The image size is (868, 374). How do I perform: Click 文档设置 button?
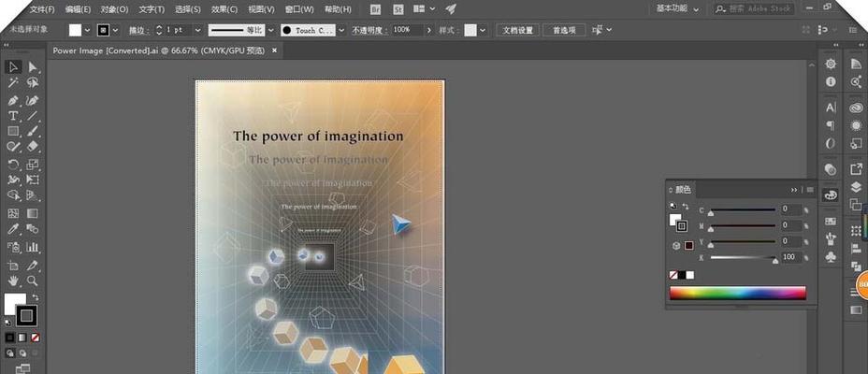pyautogui.click(x=517, y=30)
